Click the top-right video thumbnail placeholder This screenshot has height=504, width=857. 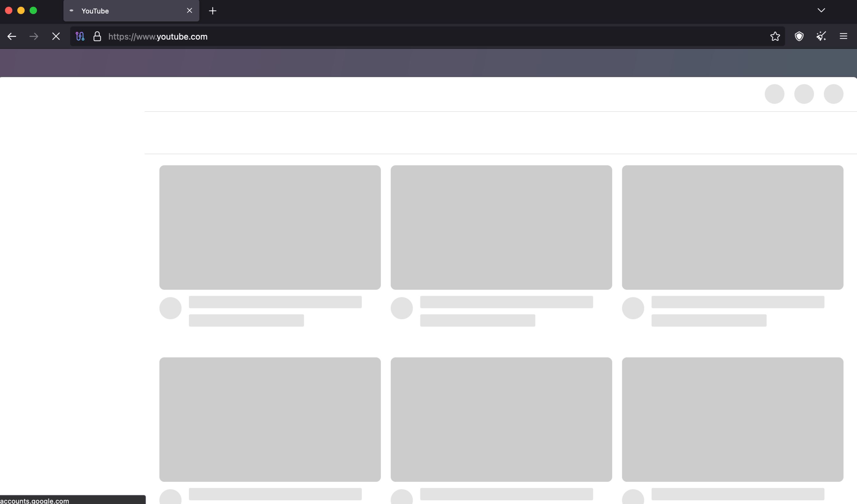(732, 227)
